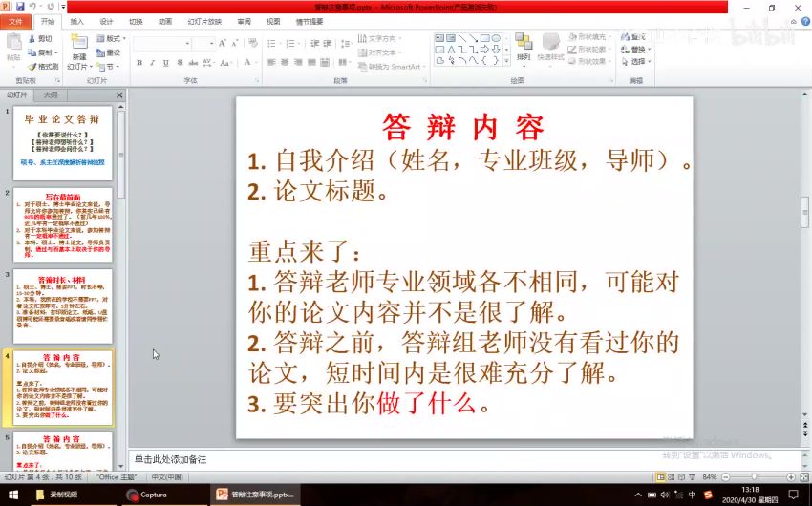Image resolution: width=812 pixels, height=506 pixels.
Task: Select slide 3 thumbnail in slide panel
Action: coord(62,306)
